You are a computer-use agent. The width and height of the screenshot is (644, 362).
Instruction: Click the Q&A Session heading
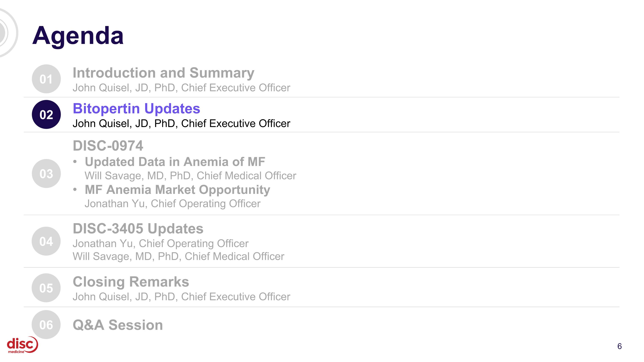(117, 325)
